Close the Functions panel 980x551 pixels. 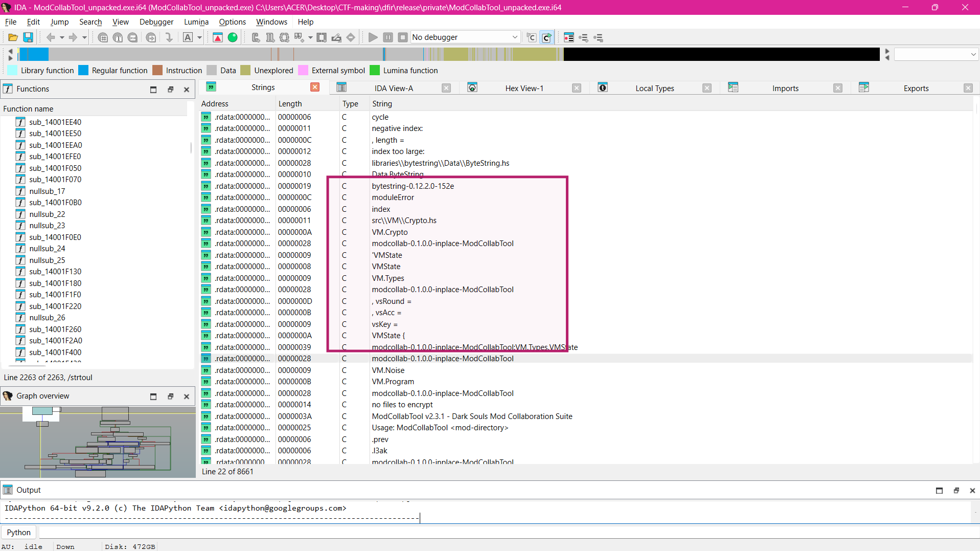pos(187,90)
